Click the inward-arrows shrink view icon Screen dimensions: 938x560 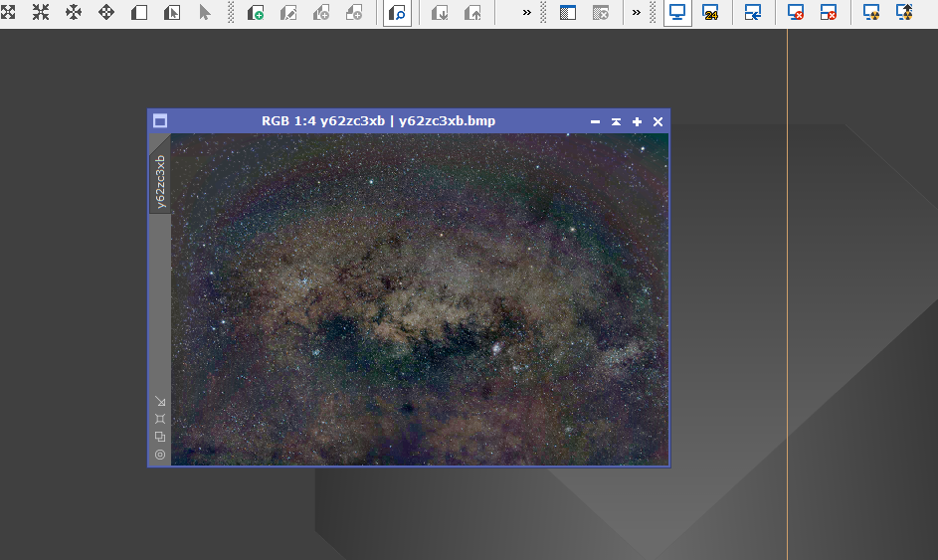pyautogui.click(x=41, y=12)
